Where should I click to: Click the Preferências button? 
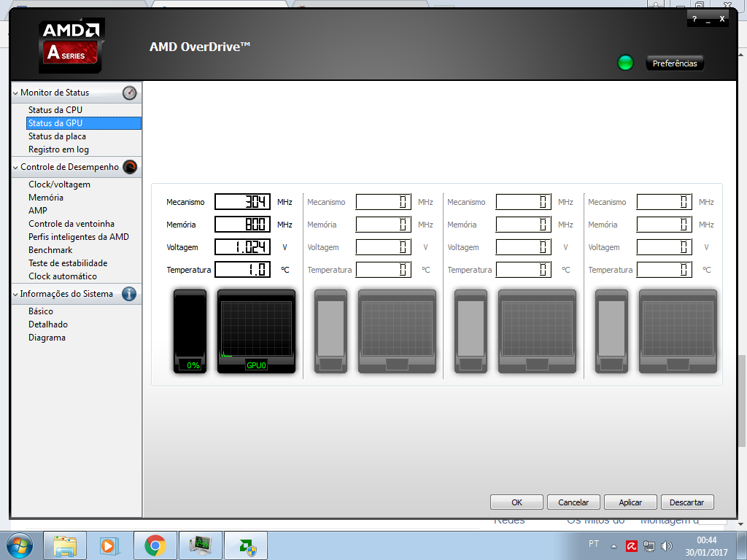click(x=675, y=63)
